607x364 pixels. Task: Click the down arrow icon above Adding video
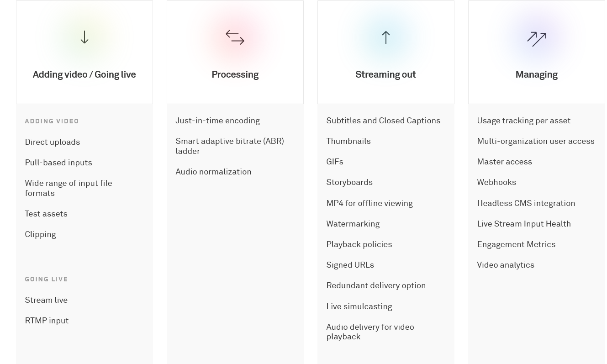[x=84, y=37]
